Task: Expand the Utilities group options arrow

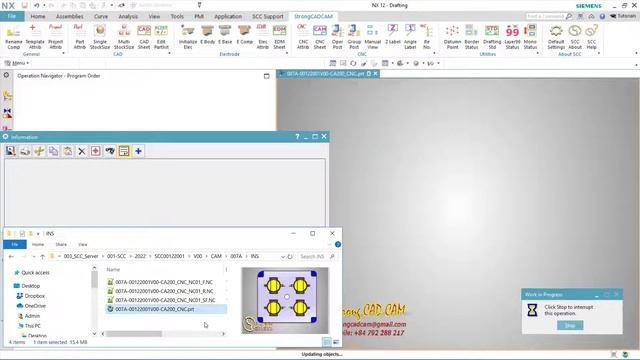Action: click(x=537, y=53)
